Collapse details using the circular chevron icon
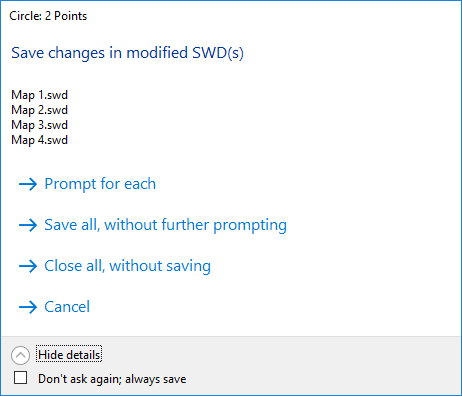The image size is (462, 396). point(20,355)
